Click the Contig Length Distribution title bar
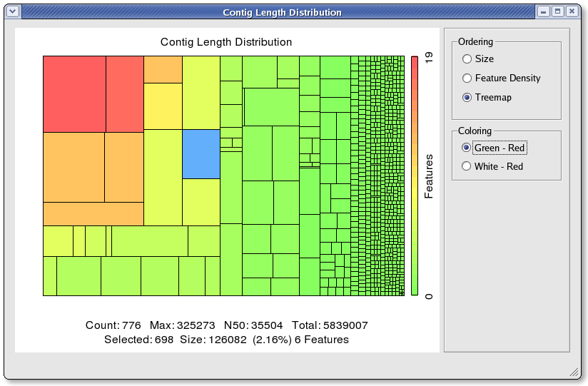This screenshot has width=588, height=386. point(282,12)
